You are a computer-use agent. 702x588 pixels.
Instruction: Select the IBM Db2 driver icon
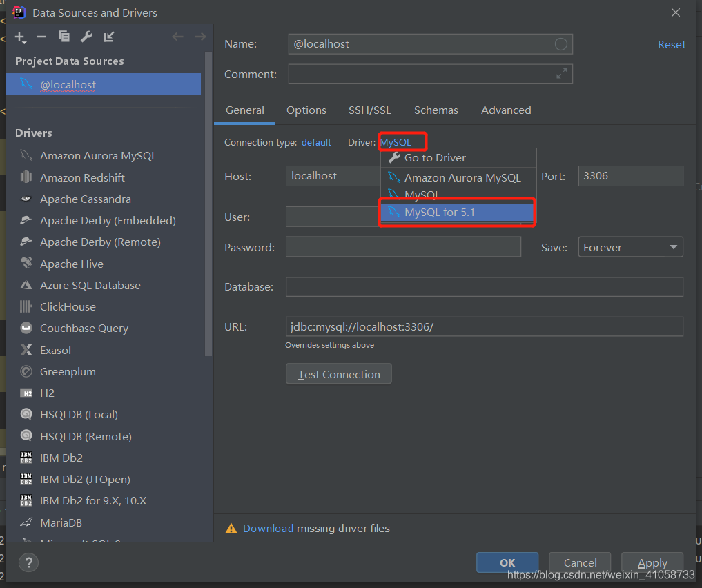pos(26,458)
